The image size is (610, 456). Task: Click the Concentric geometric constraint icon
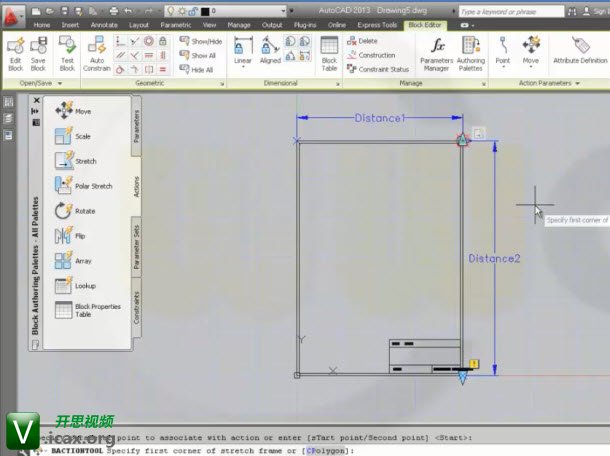coord(149,41)
